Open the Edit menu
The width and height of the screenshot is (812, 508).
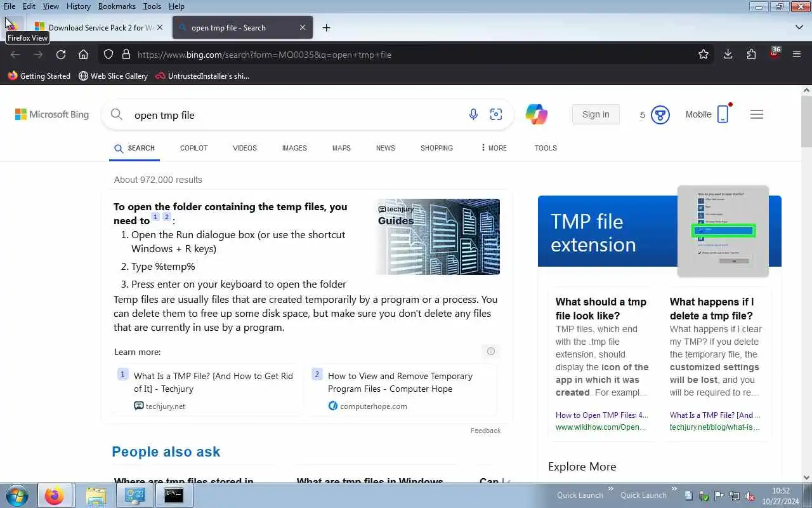tap(29, 6)
